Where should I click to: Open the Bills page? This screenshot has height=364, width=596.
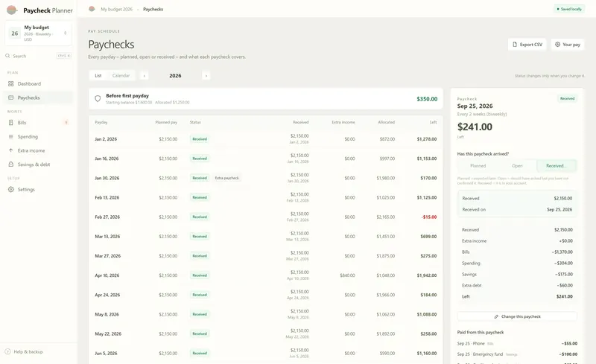click(x=38, y=123)
